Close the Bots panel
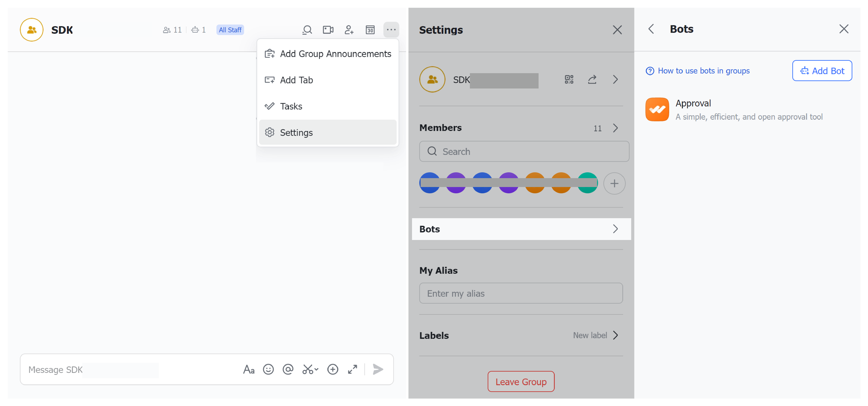The width and height of the screenshot is (868, 406). point(843,29)
